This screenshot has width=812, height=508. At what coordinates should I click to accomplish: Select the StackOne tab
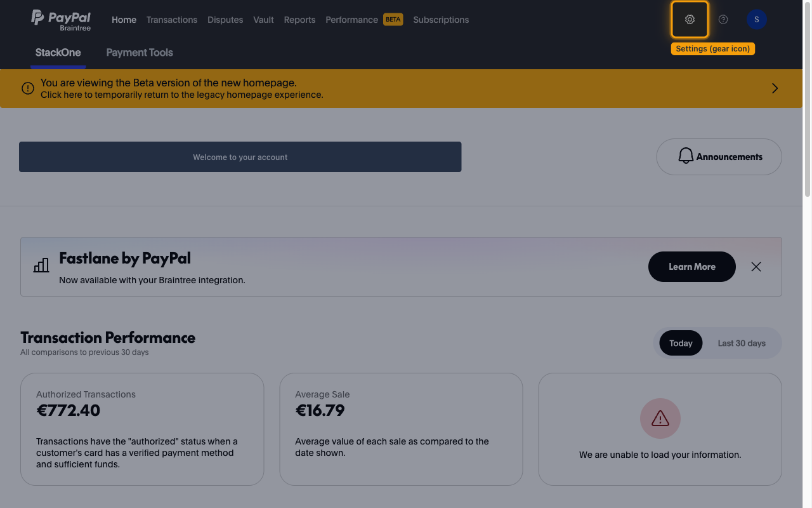point(58,53)
